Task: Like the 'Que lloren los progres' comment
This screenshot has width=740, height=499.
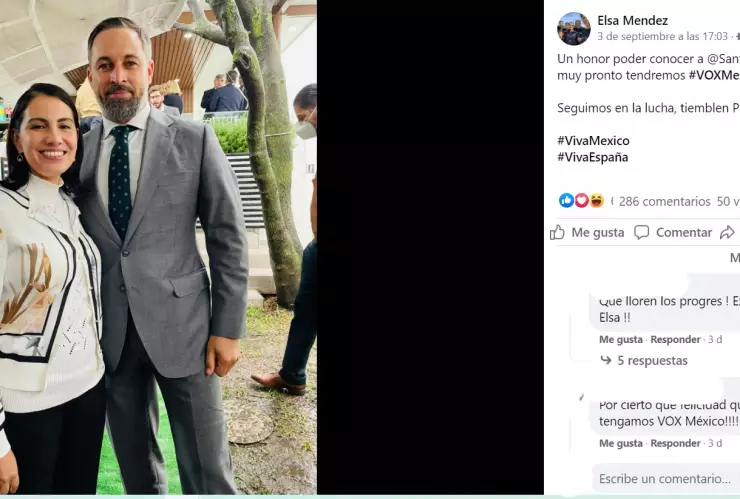Action: pos(621,340)
